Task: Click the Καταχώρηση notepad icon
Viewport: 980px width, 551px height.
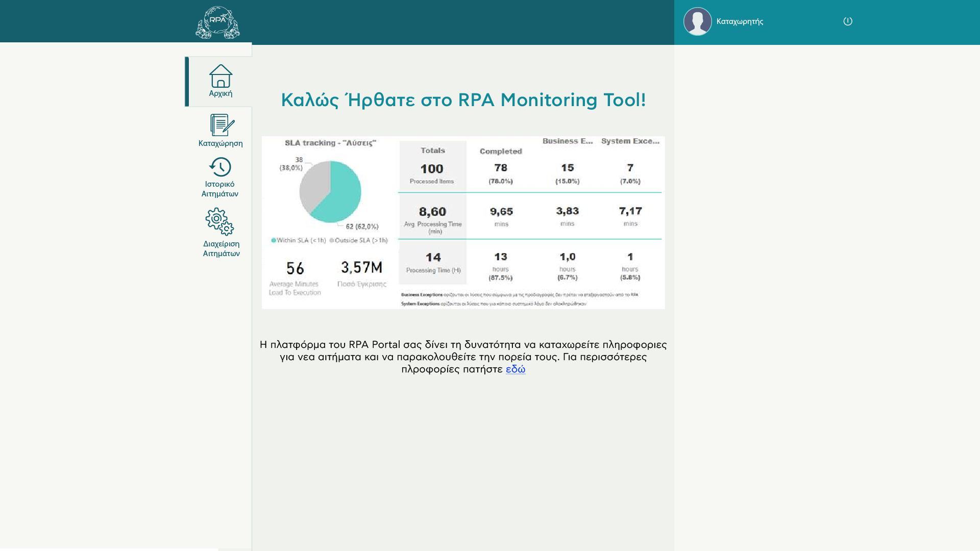Action: coord(222,125)
